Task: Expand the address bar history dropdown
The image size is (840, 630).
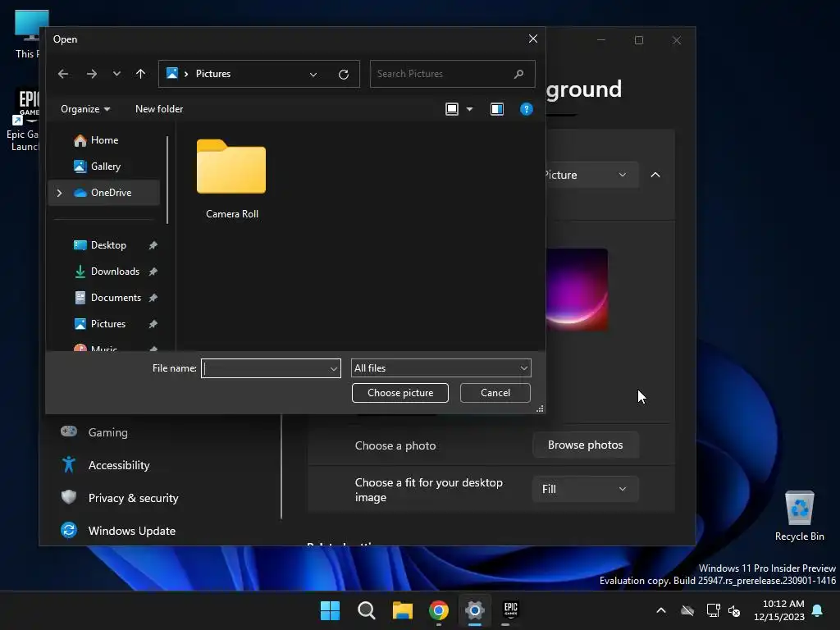Action: pos(313,74)
